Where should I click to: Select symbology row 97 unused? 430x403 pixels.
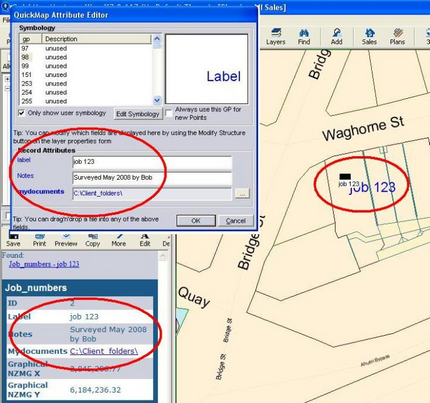(86, 49)
